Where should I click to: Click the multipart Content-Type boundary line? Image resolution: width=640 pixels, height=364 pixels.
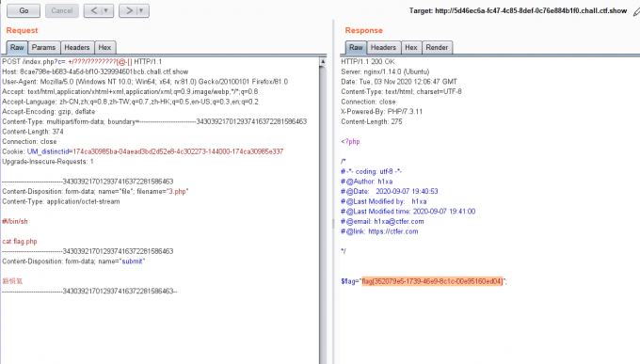(x=154, y=121)
